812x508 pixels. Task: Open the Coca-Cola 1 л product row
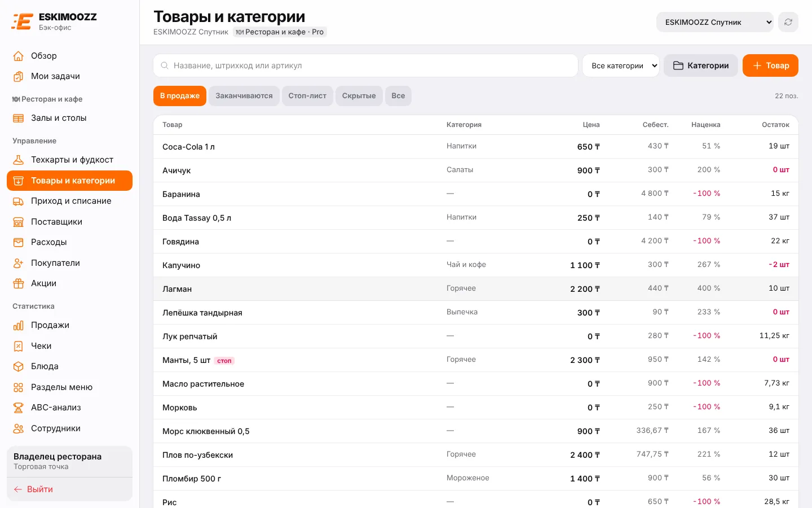476,147
